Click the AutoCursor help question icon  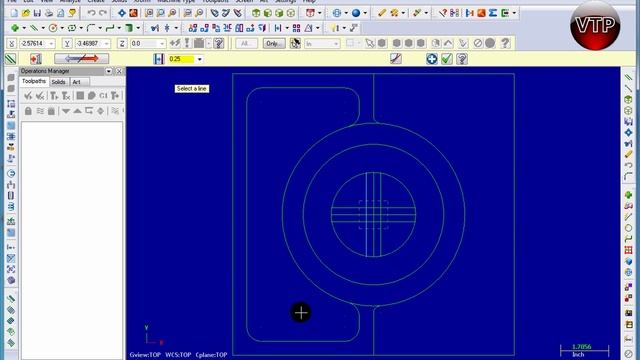coord(219,43)
